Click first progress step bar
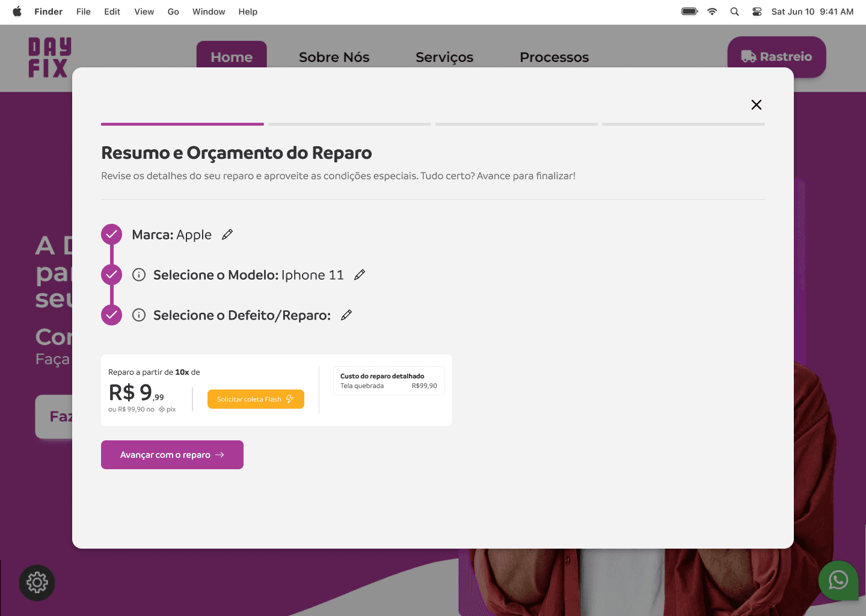 (x=182, y=125)
